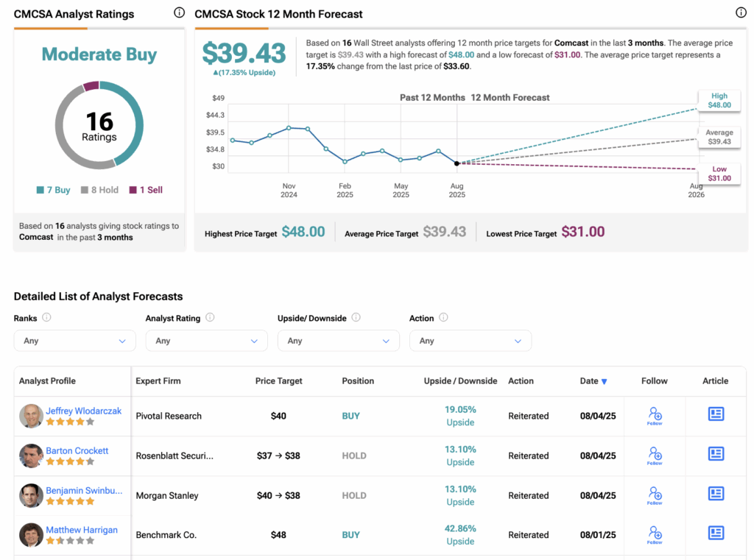The image size is (754, 560).
Task: Open article for Pivotal Research rating
Action: tap(716, 414)
